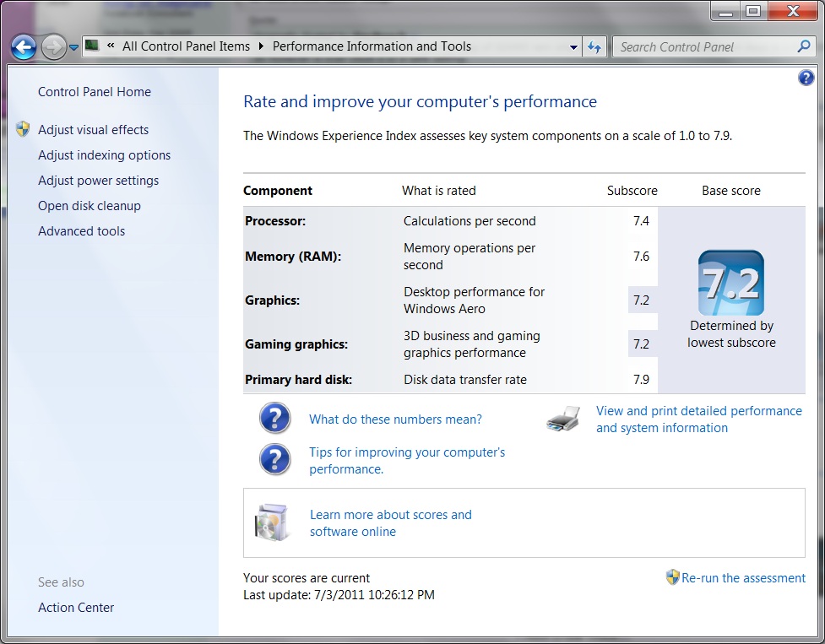Click the Subscore column header
The width and height of the screenshot is (825, 644).
tap(632, 190)
